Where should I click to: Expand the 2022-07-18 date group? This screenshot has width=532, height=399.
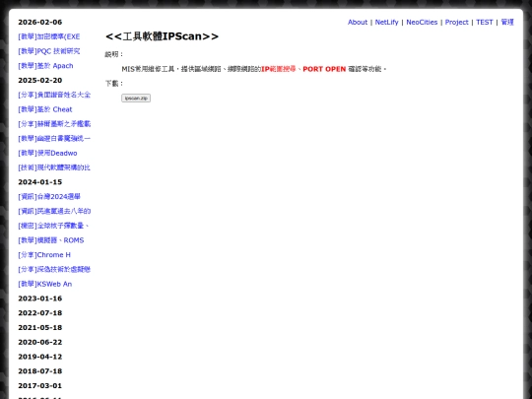click(x=40, y=313)
